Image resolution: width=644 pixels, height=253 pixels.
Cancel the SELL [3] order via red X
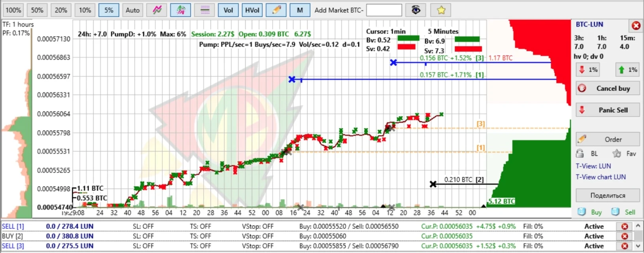(625, 246)
